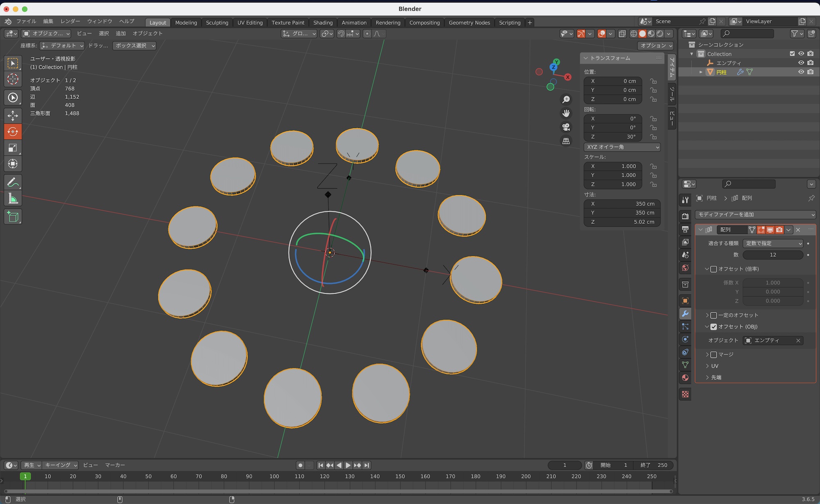The image size is (820, 504).
Task: Open the Material properties tab icon
Action: (x=685, y=378)
